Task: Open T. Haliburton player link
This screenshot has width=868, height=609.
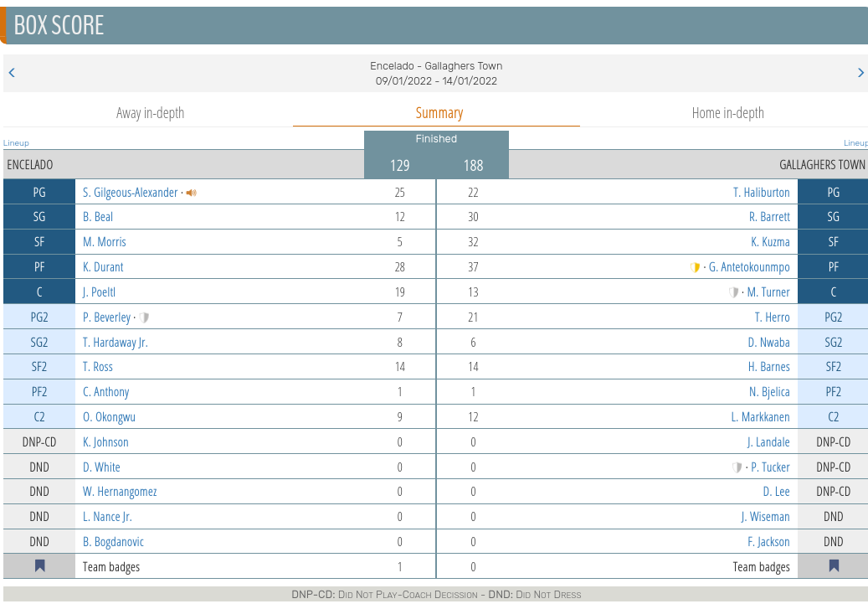Action: coord(761,193)
